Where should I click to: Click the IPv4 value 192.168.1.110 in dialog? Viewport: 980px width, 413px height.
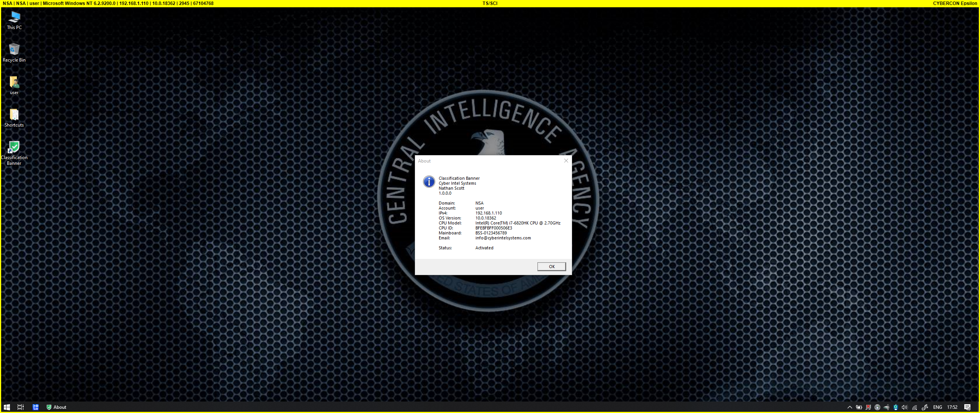coord(488,213)
